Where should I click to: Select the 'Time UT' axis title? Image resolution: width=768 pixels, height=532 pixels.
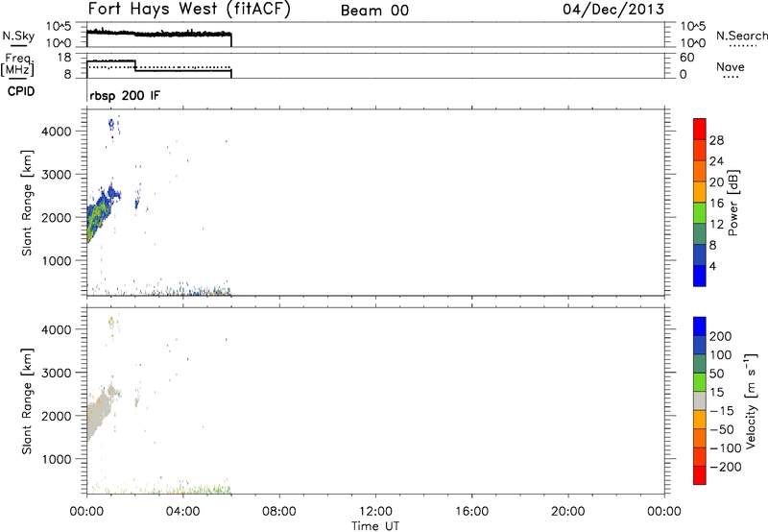(x=375, y=526)
